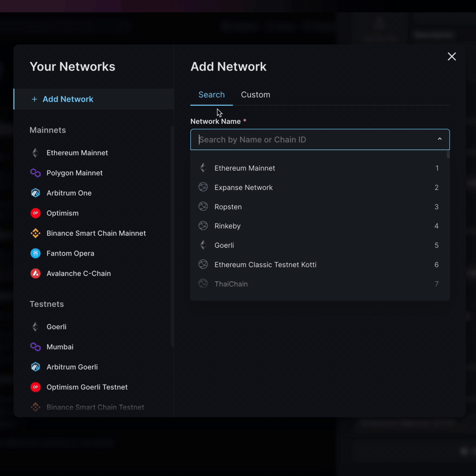Click the dropdown list scrollbar thumb
Image resolution: width=476 pixels, height=476 pixels.
click(448, 155)
